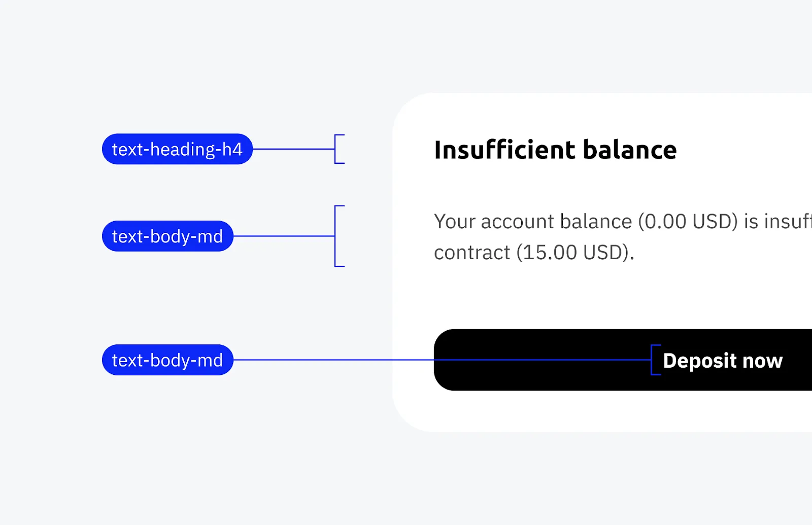Click the connector line from text-heading-h4
The width and height of the screenshot is (812, 525).
[294, 149]
